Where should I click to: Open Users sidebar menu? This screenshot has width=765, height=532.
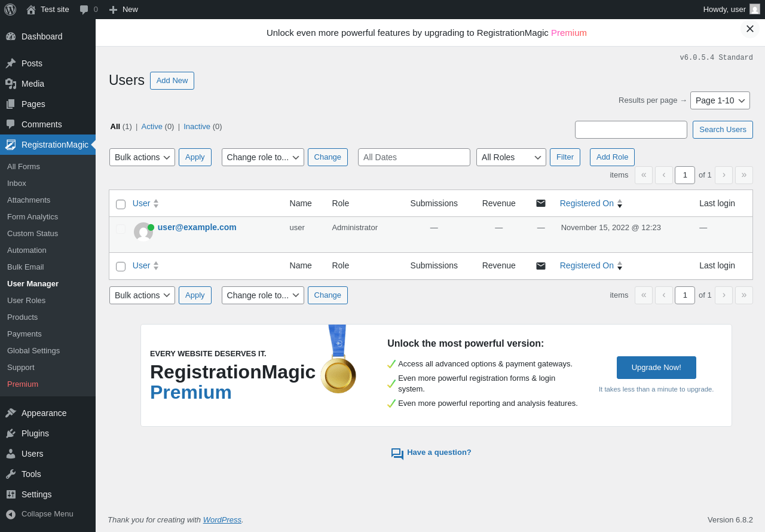[x=48, y=454]
